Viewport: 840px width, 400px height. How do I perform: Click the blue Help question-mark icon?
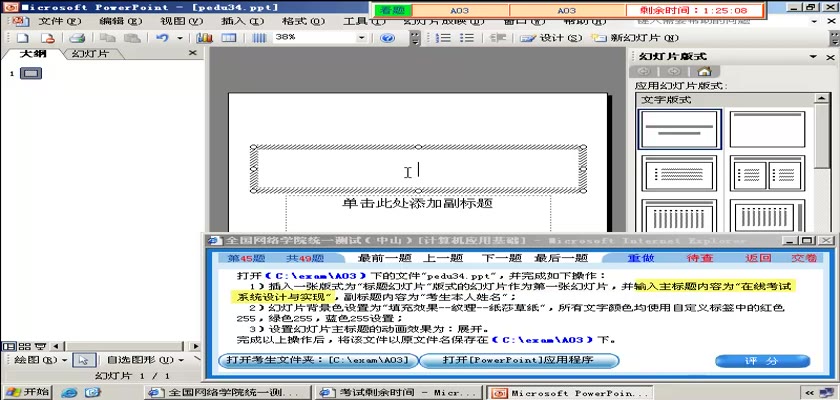[x=387, y=38]
